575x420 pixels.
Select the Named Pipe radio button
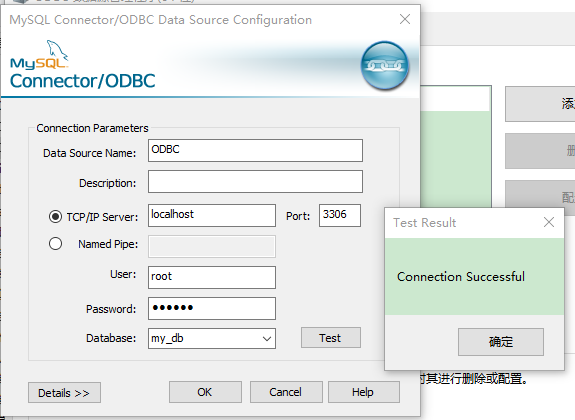click(55, 244)
